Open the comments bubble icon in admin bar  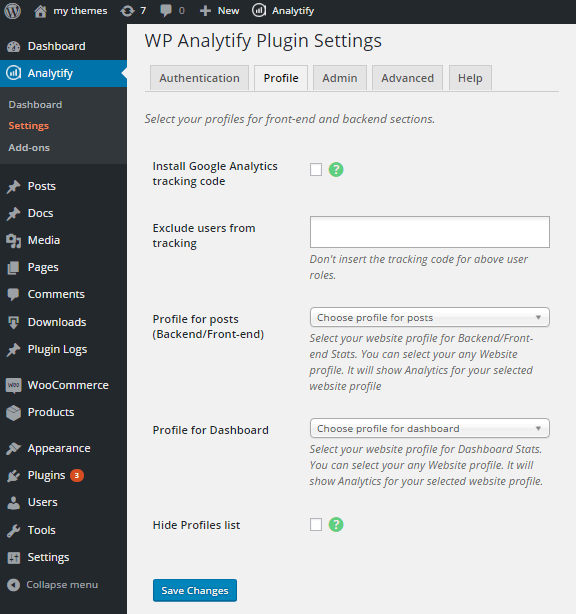pos(166,11)
